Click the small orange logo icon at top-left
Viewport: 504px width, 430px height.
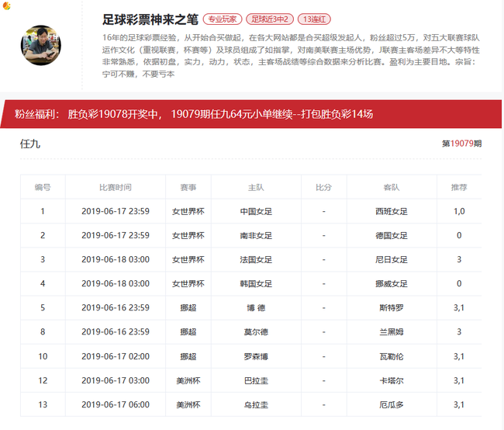[7, 5]
